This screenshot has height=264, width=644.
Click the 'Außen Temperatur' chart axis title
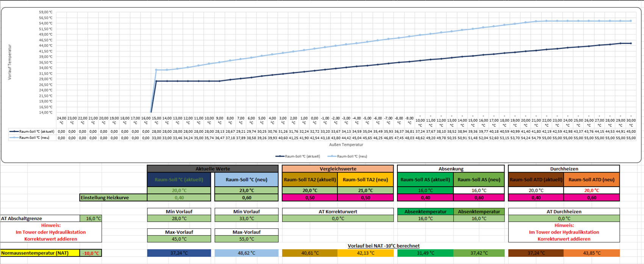pyautogui.click(x=346, y=145)
